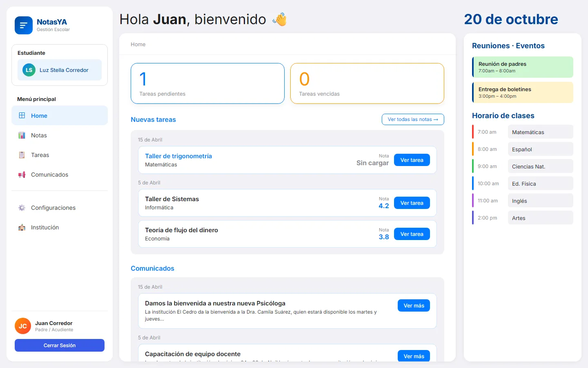Select the Ciencias Nat. class entry
588x368 pixels.
pyautogui.click(x=541, y=166)
